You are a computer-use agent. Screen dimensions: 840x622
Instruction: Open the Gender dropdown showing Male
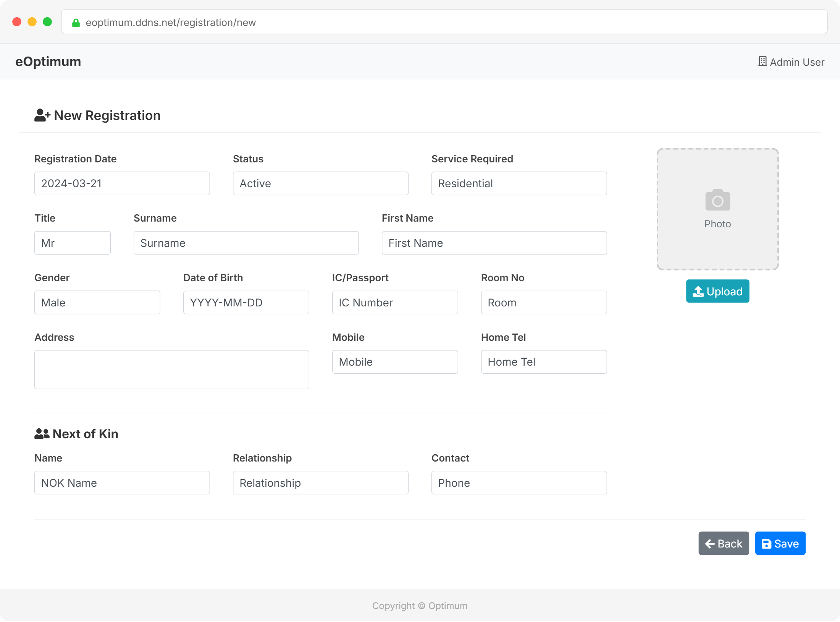pyautogui.click(x=97, y=303)
